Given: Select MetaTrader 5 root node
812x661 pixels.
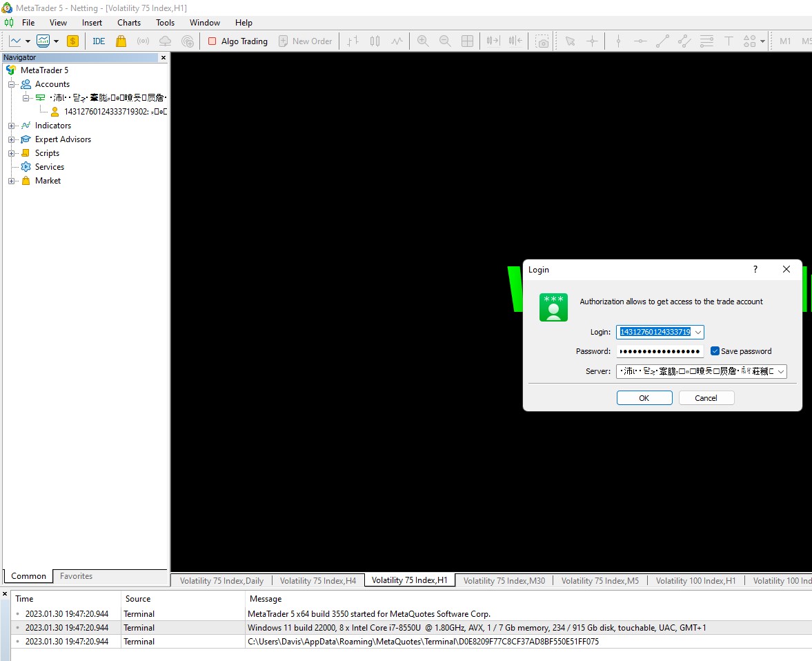Looking at the screenshot, I should [44, 70].
